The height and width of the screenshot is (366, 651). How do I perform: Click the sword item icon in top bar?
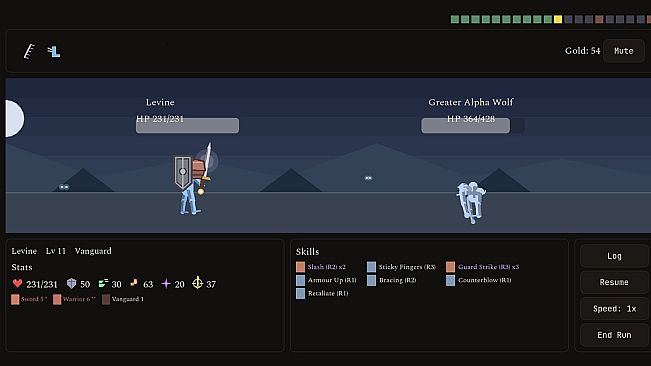tap(29, 51)
